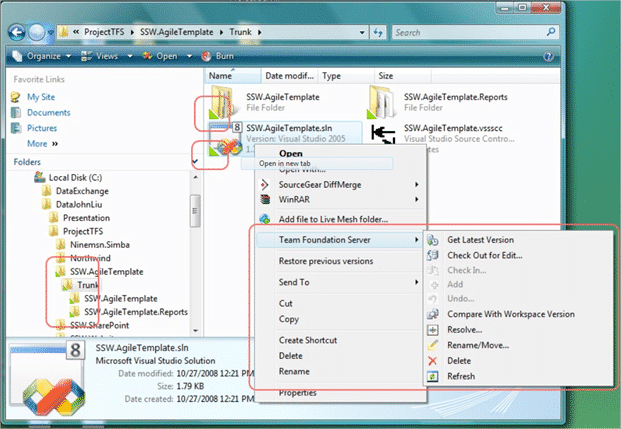The height and width of the screenshot is (429, 621).
Task: Click the Refresh icon in TFS submenu
Action: tap(432, 376)
